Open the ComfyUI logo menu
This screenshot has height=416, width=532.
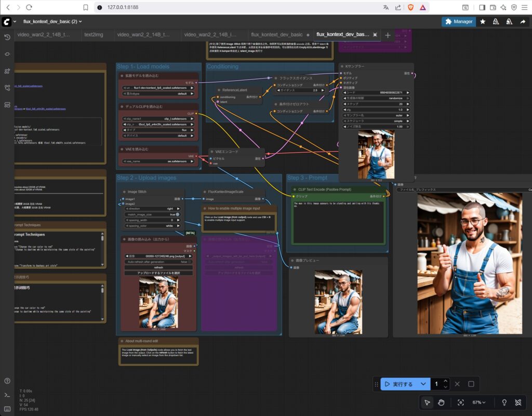tap(6, 21)
